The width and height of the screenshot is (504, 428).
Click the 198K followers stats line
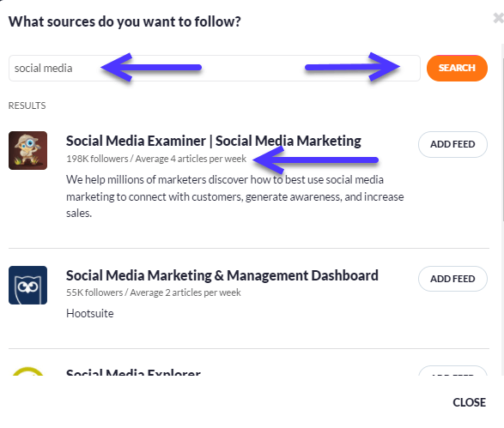pos(156,159)
